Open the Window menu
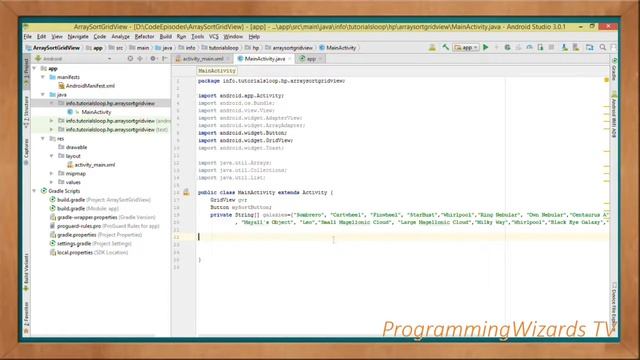 click(x=233, y=37)
